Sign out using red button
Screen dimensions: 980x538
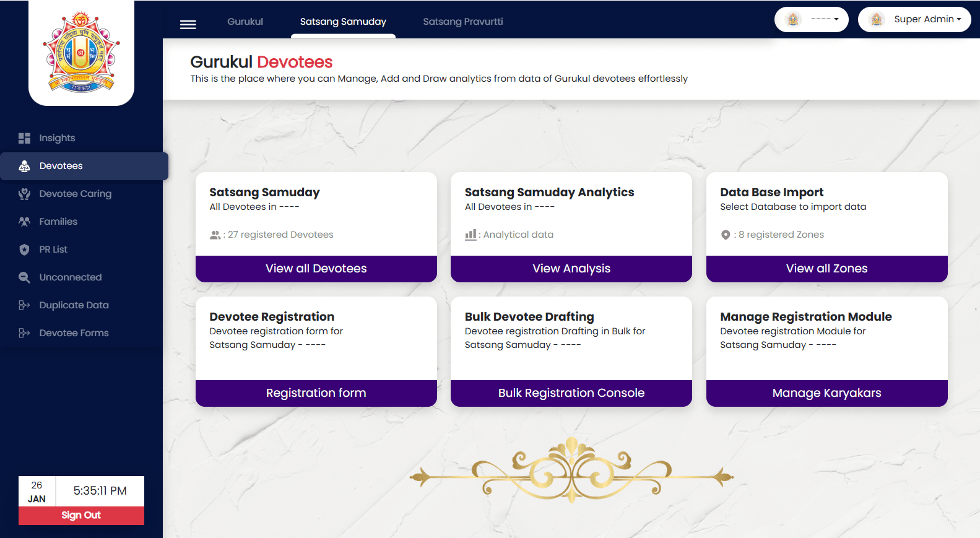point(81,515)
